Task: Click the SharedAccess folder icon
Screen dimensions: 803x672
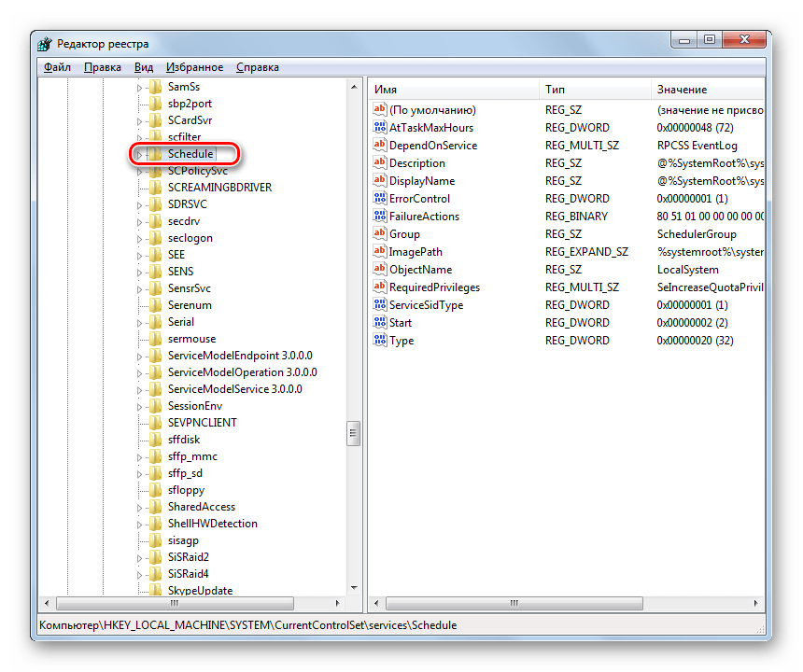Action: (x=156, y=507)
